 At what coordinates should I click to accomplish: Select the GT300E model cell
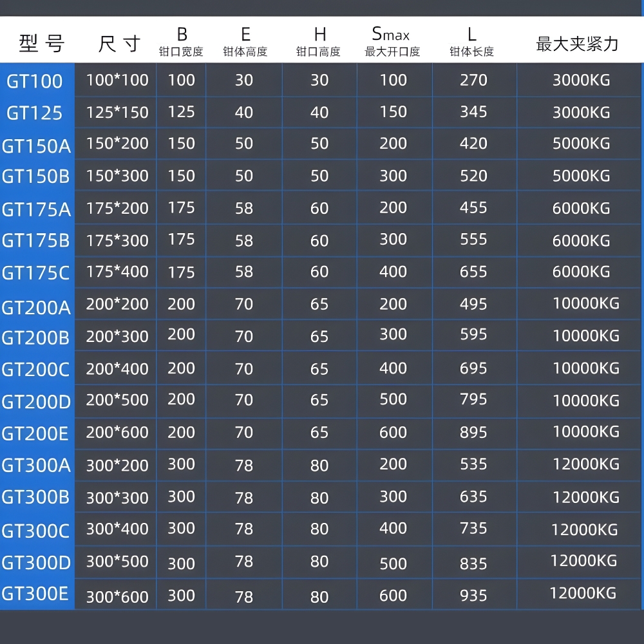point(35,594)
